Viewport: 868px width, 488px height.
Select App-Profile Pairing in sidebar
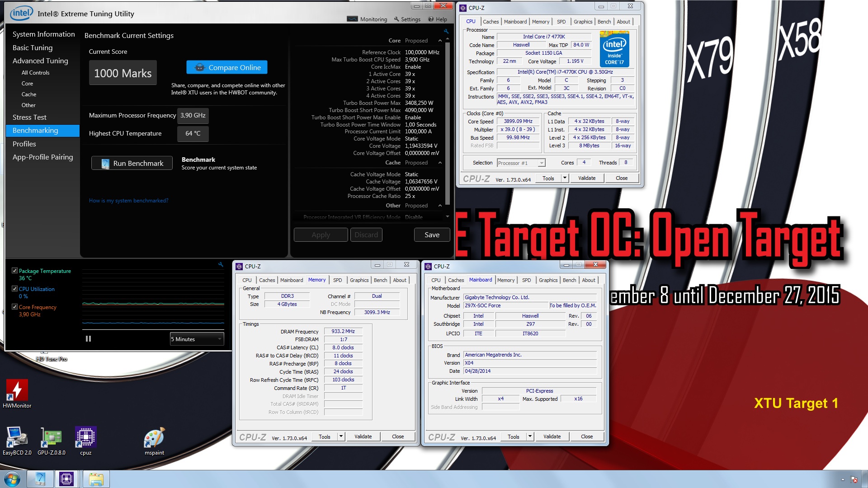point(42,157)
